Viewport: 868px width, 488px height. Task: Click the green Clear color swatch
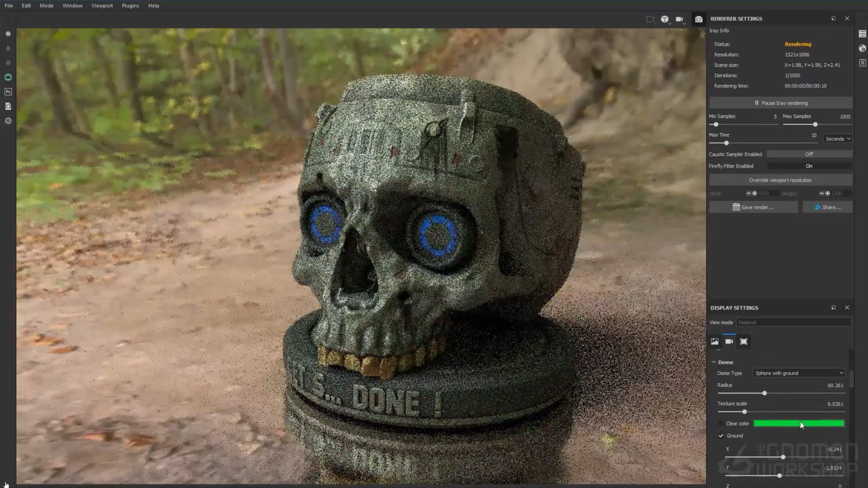[x=798, y=423]
